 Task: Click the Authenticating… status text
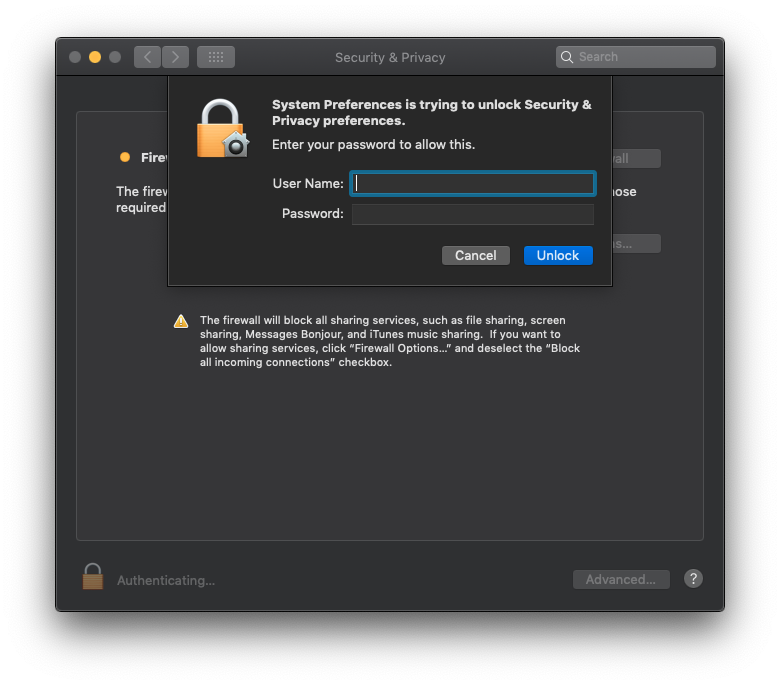tap(166, 581)
